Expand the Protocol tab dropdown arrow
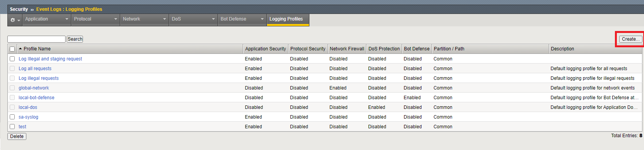The image size is (644, 150). pyautogui.click(x=116, y=19)
